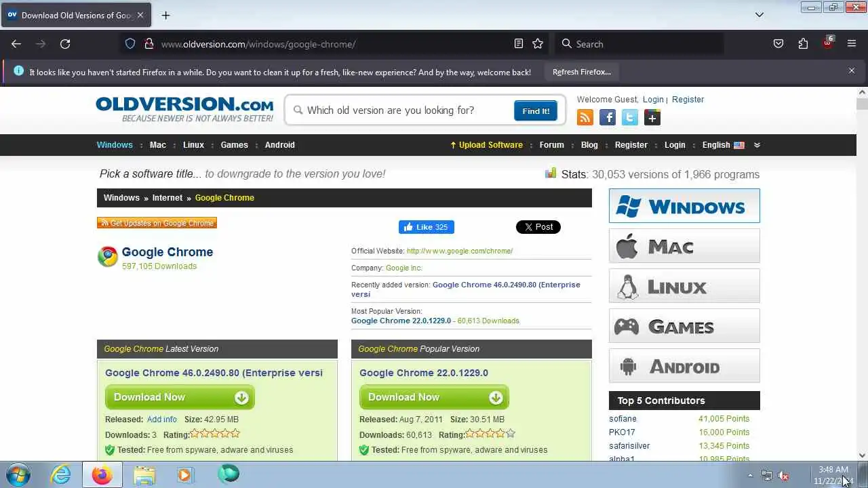Click the Internet breadcrumb link
Screen dimensions: 868x488
(x=167, y=198)
